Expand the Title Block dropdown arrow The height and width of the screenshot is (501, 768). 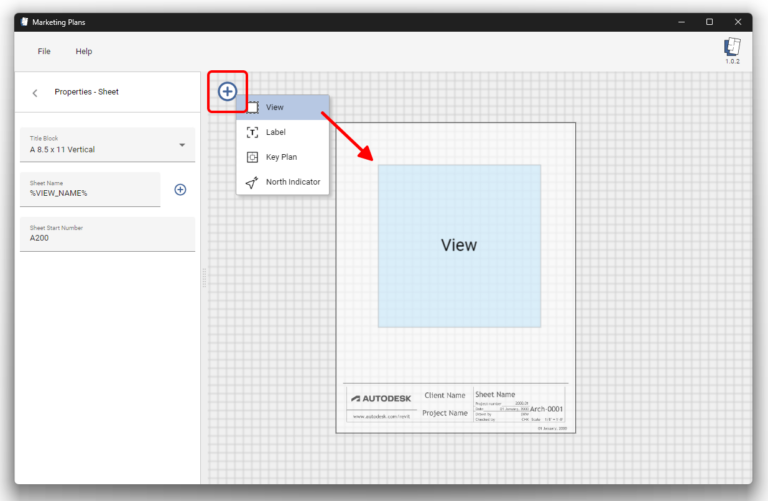click(x=182, y=145)
